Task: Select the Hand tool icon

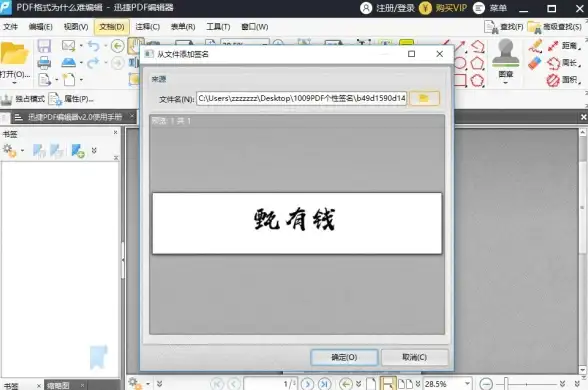Action: click(x=134, y=45)
